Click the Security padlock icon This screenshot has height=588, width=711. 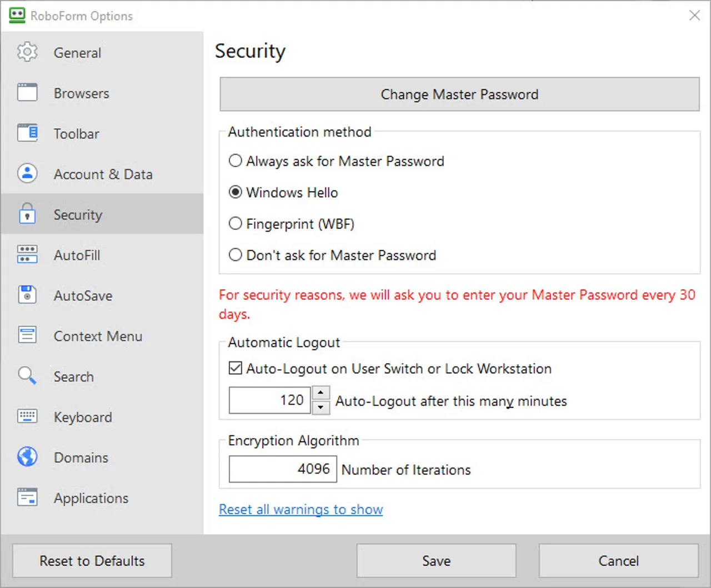point(27,214)
